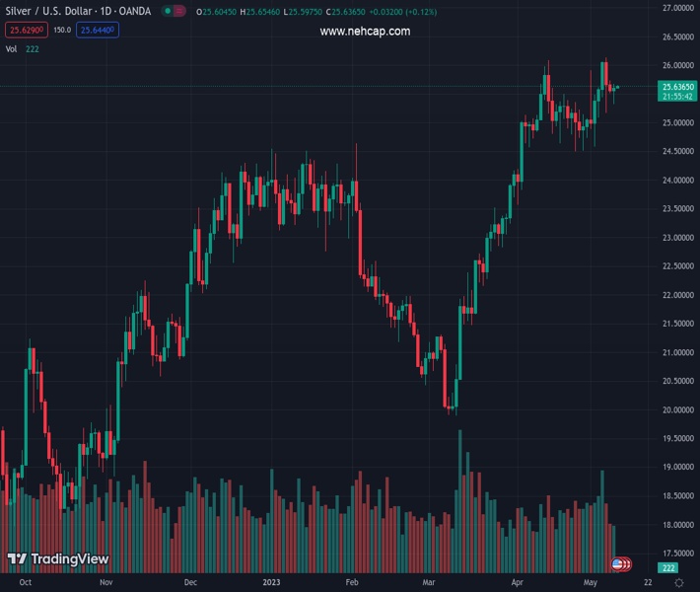
Task: Click the www.nehcap.com watermark text
Action: click(x=365, y=32)
